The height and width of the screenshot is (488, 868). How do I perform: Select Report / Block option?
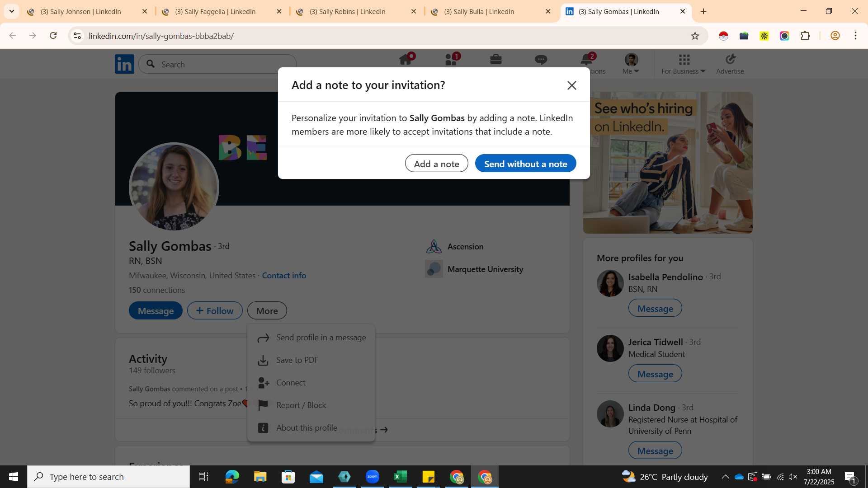tap(311, 405)
